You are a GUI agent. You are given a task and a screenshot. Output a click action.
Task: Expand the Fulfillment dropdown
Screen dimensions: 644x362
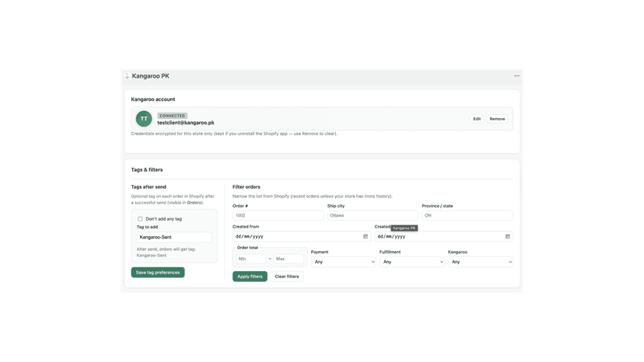pos(411,262)
